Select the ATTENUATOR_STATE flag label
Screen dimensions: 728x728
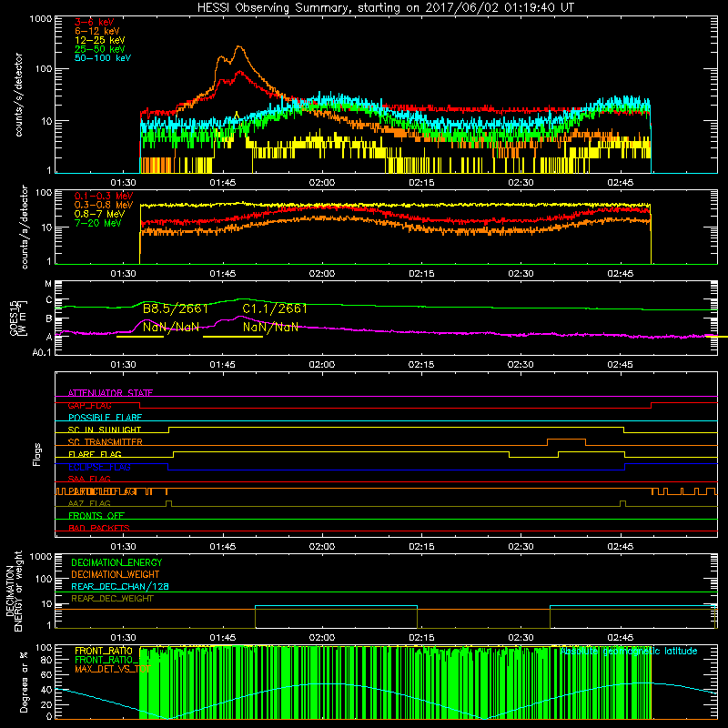click(110, 393)
